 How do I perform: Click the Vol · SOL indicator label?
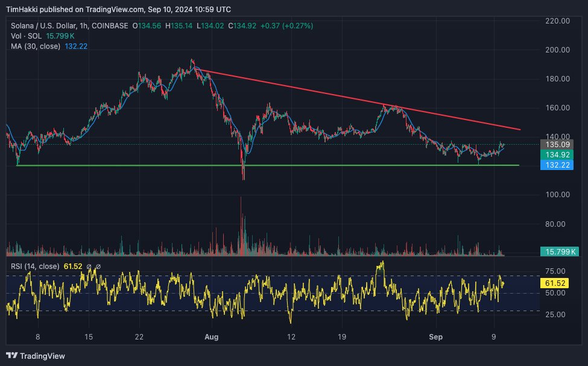click(27, 36)
